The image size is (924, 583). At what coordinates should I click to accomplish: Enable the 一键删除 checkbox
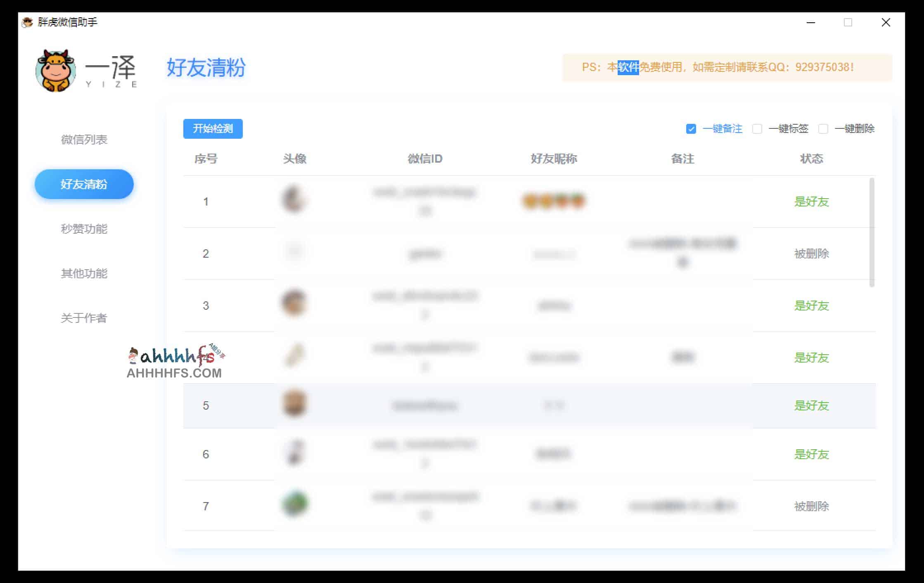point(823,129)
